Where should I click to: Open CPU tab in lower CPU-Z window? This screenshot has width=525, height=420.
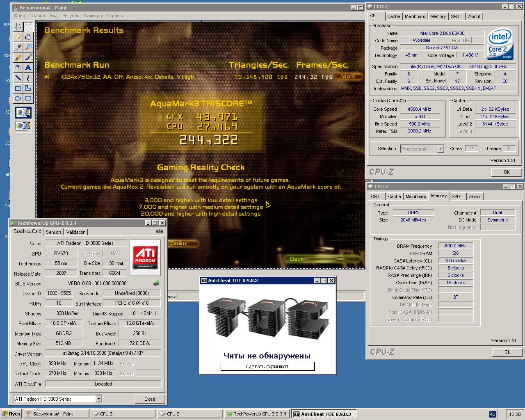(375, 196)
